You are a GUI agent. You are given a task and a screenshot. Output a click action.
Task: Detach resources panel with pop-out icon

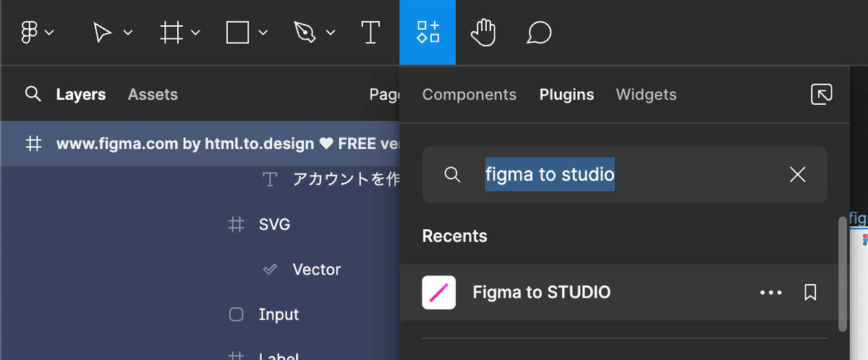(x=822, y=94)
